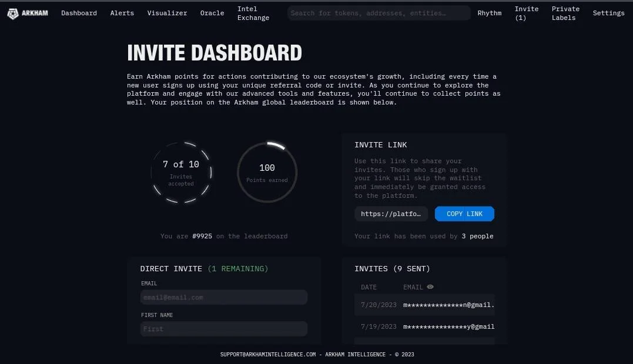Open Settings from top navigation
The image size is (633, 364).
tap(608, 13)
